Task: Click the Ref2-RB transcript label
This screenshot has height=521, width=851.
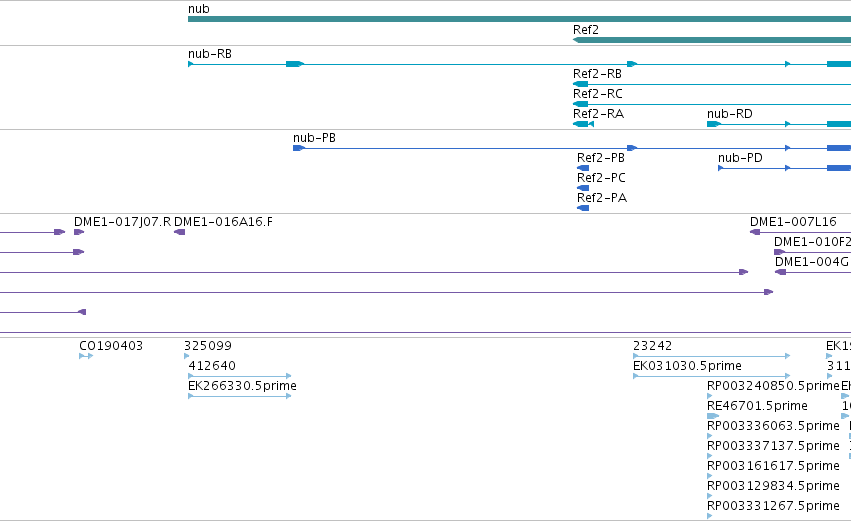Action: (x=597, y=74)
